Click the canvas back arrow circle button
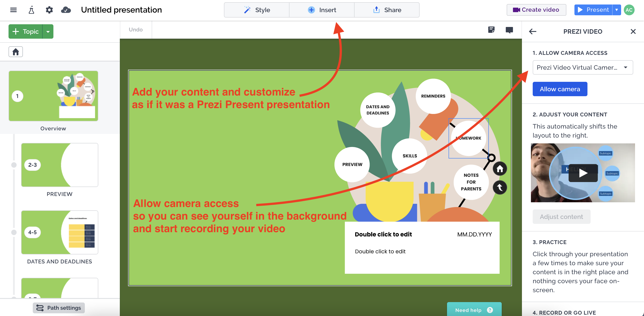This screenshot has width=644, height=316. coord(499,187)
